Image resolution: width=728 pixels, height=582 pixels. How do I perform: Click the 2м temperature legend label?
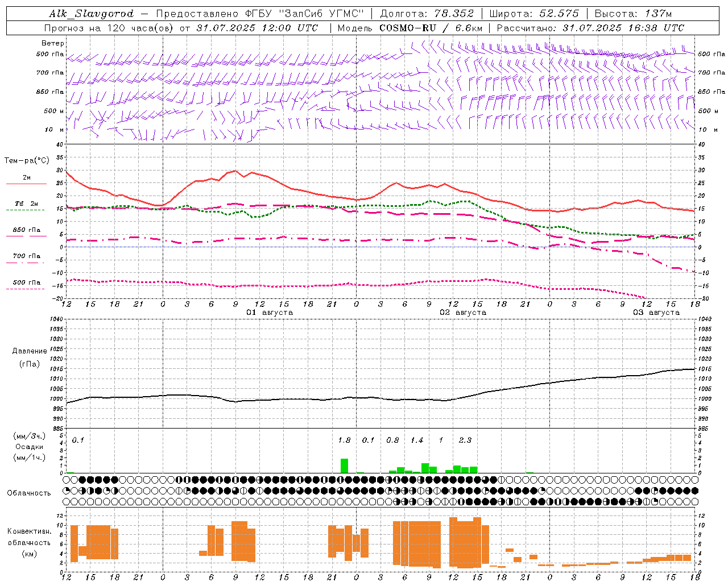27,177
